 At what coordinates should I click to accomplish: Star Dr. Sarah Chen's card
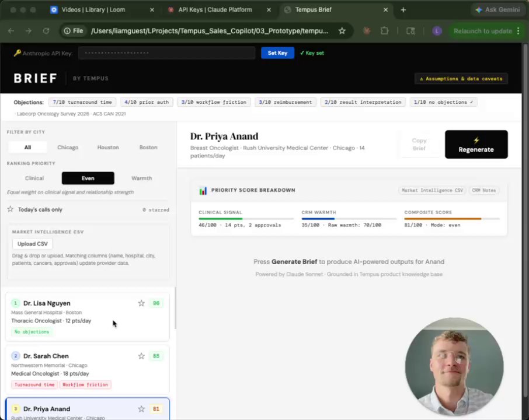pos(141,356)
